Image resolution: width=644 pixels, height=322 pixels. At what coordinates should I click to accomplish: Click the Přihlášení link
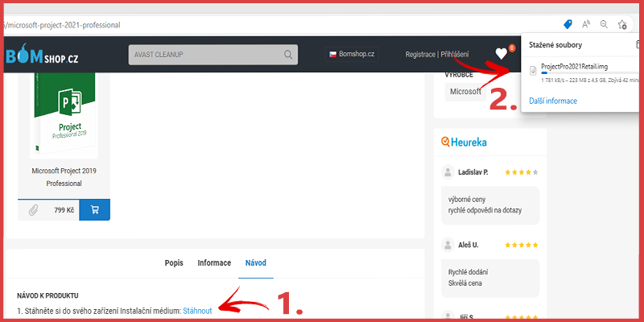point(455,54)
